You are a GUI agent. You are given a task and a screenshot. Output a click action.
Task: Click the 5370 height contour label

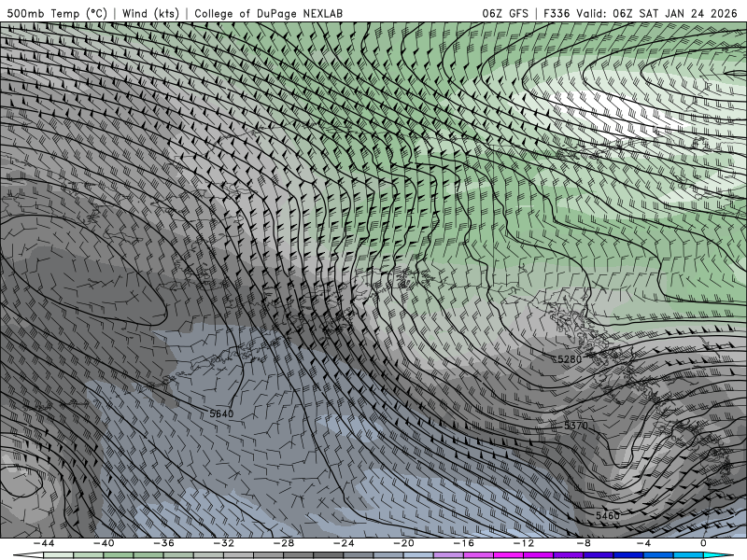coord(576,426)
